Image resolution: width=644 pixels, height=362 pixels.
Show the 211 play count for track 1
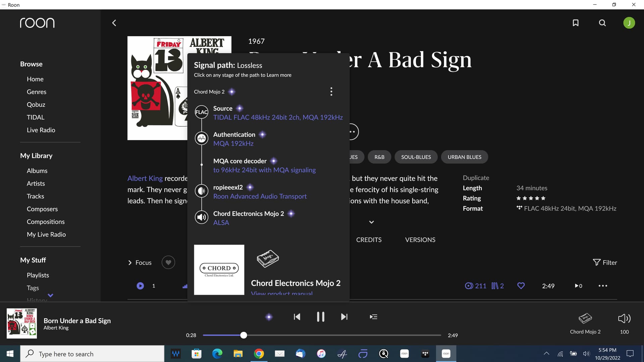tap(476, 286)
